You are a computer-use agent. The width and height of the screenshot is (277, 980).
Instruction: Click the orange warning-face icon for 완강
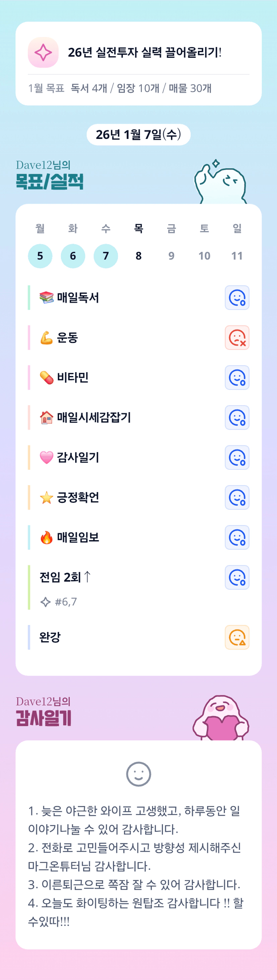click(237, 637)
